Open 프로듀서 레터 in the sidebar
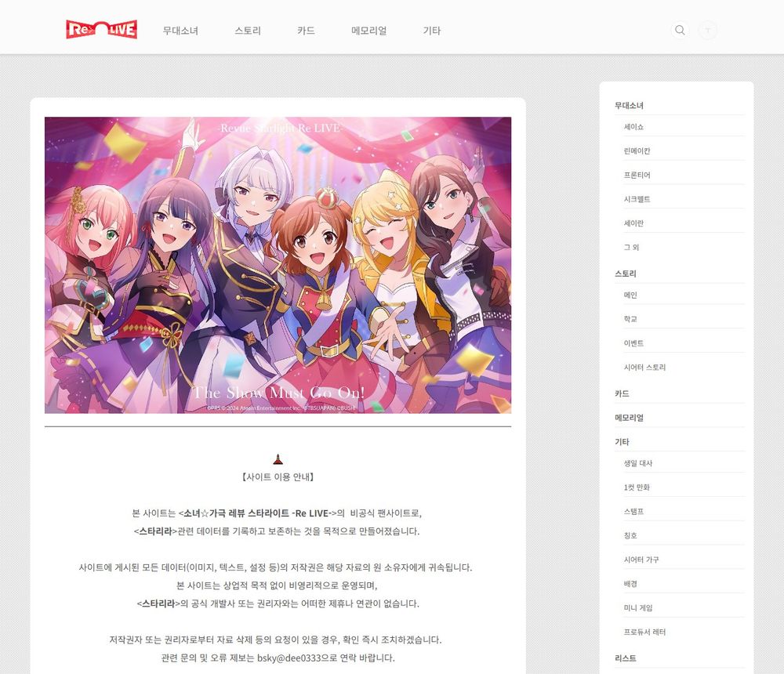Screen dimensions: 784x674 coord(644,632)
